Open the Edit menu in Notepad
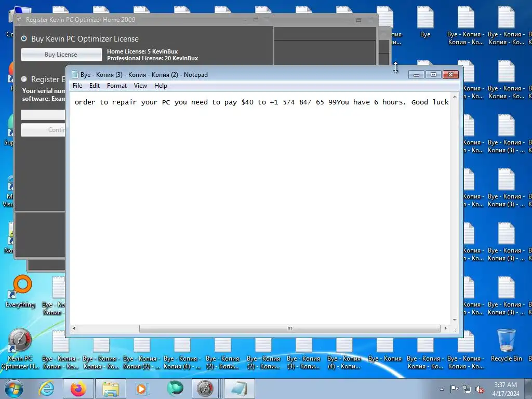Screen dimensions: 532x399 (x=95, y=86)
